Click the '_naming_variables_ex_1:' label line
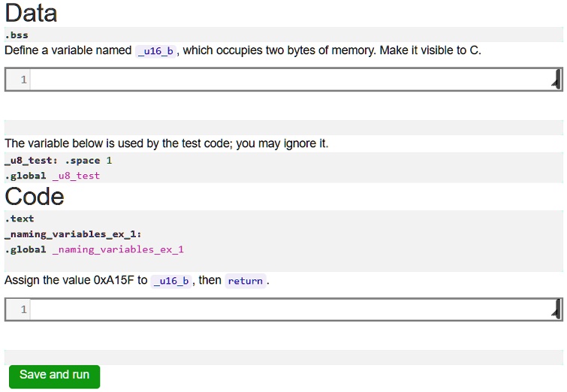This screenshot has width=567, height=392. click(x=73, y=234)
